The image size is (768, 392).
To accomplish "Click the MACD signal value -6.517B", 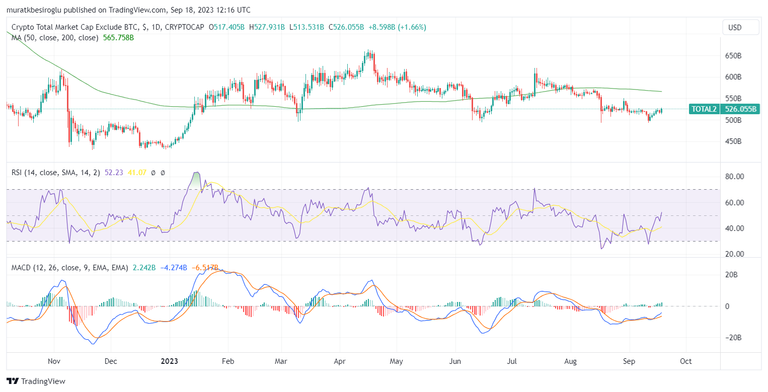I will [x=205, y=268].
